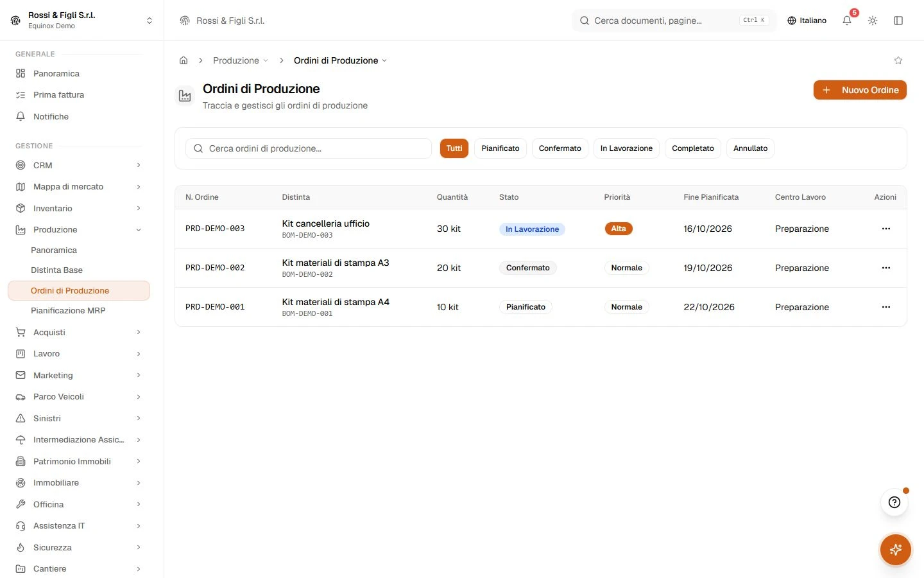
Task: Open actions menu for PRD-DEMO-001
Action: click(886, 307)
